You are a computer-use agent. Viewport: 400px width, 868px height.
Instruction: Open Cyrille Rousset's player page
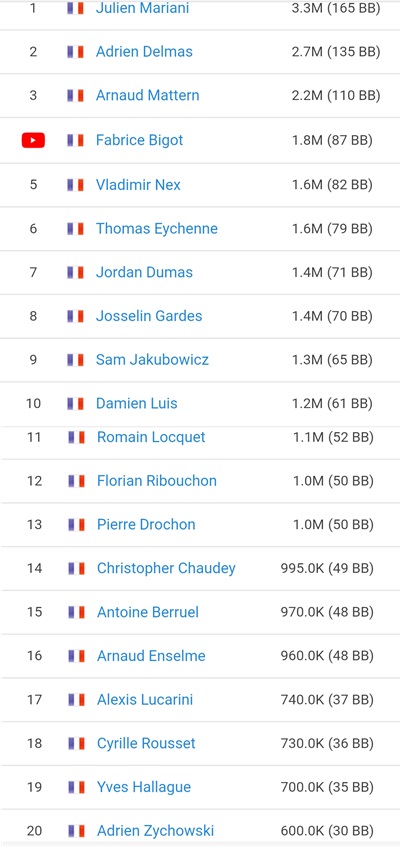pyautogui.click(x=146, y=743)
